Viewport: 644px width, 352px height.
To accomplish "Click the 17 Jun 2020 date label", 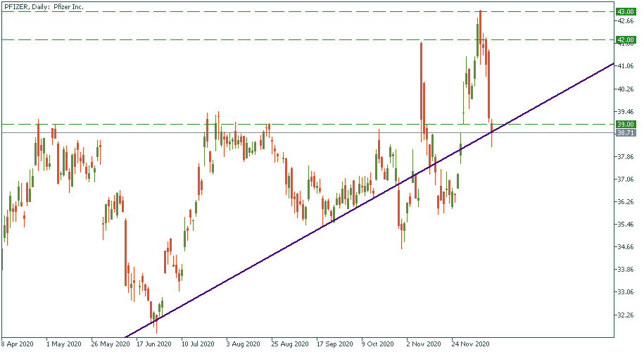I will click(154, 345).
